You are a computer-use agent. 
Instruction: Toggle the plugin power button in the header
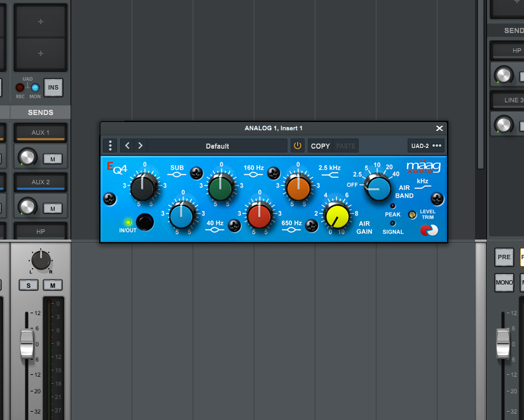pos(298,146)
